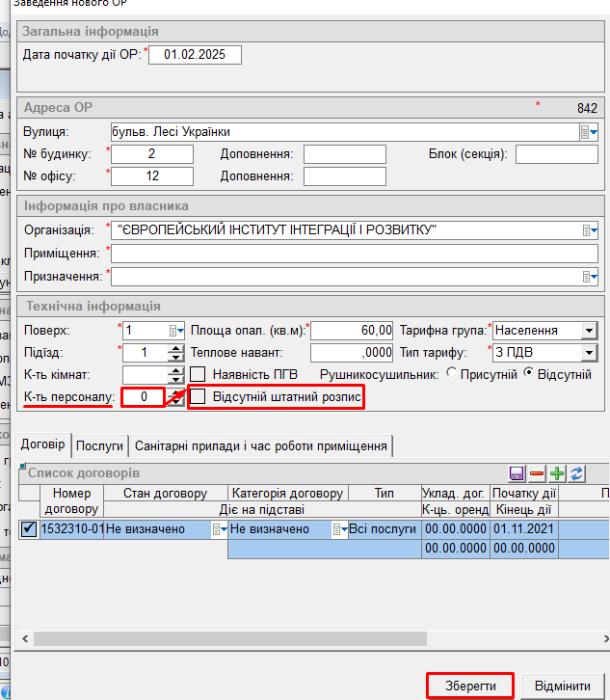Click the Дата початку дії ОР field
This screenshot has width=610, height=700.
tap(196, 55)
